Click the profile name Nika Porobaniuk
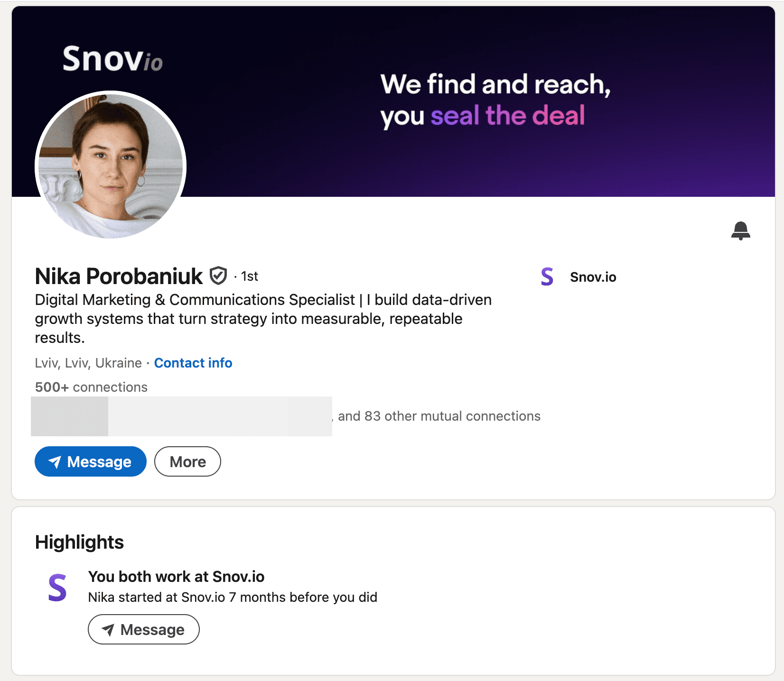The height and width of the screenshot is (681, 784). 119,276
